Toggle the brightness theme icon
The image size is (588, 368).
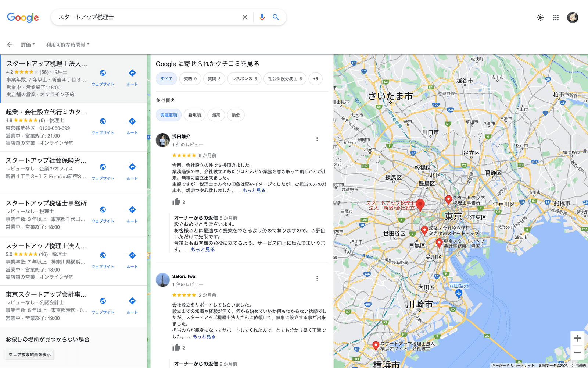(x=540, y=18)
